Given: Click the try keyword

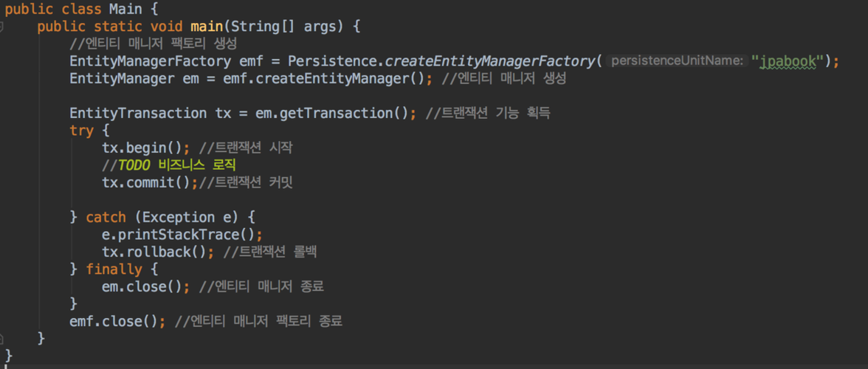Looking at the screenshot, I should tap(81, 131).
